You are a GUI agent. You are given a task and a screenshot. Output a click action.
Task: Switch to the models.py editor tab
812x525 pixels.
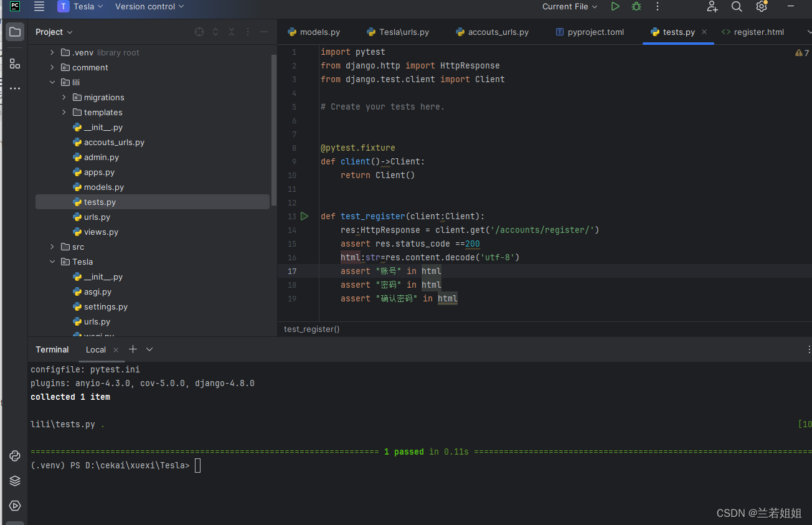coord(314,32)
